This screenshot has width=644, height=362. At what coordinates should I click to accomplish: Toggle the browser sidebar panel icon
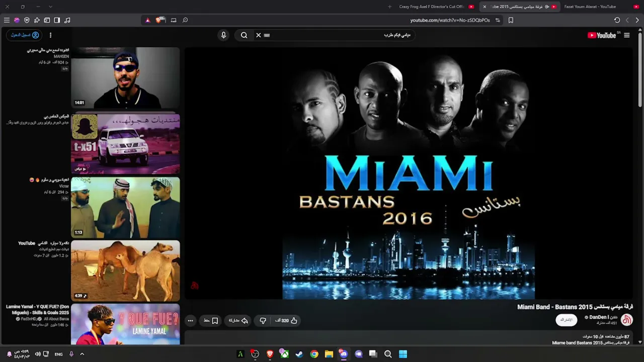[x=57, y=20]
